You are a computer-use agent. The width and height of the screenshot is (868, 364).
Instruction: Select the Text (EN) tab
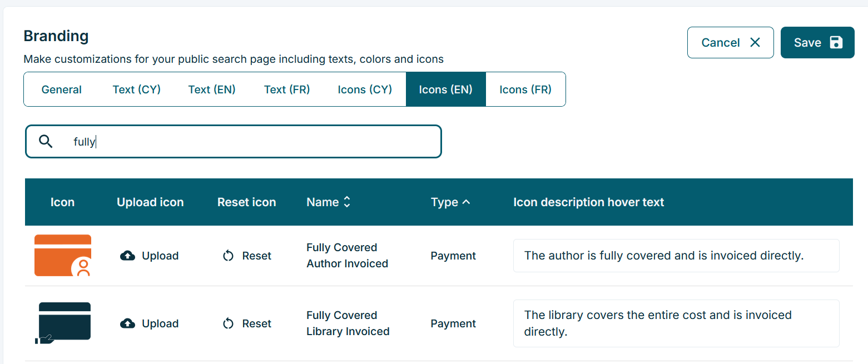tap(212, 89)
